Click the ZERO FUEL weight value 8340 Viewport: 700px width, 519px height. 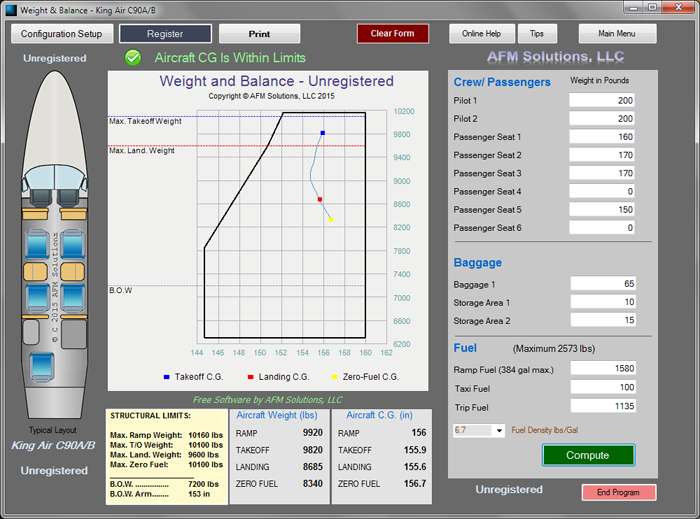click(x=312, y=484)
